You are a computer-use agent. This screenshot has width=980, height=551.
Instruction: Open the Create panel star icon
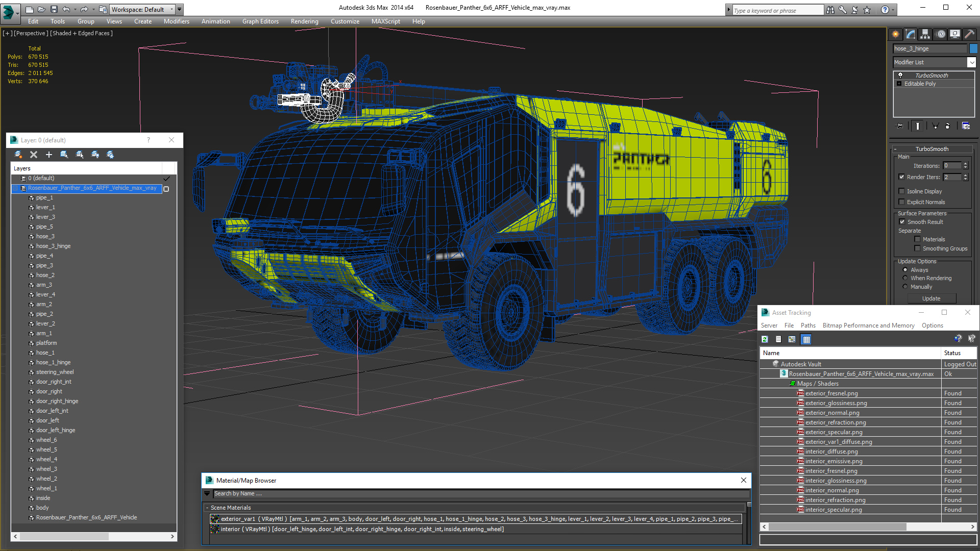click(x=896, y=34)
